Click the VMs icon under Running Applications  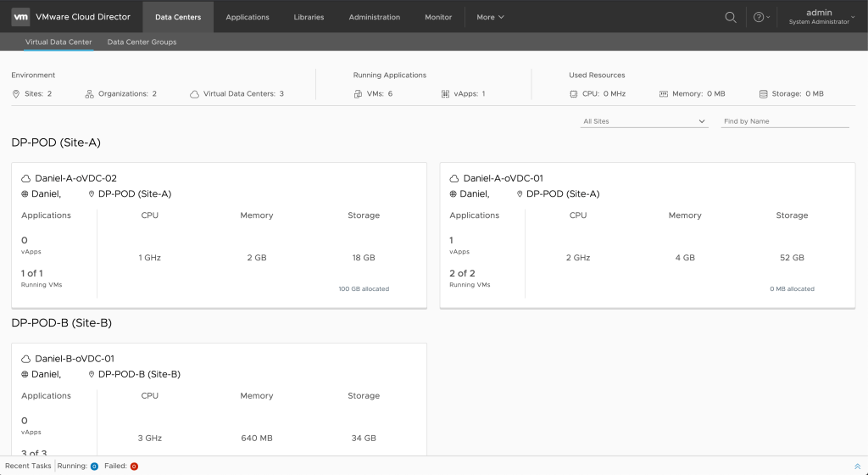[x=359, y=94]
